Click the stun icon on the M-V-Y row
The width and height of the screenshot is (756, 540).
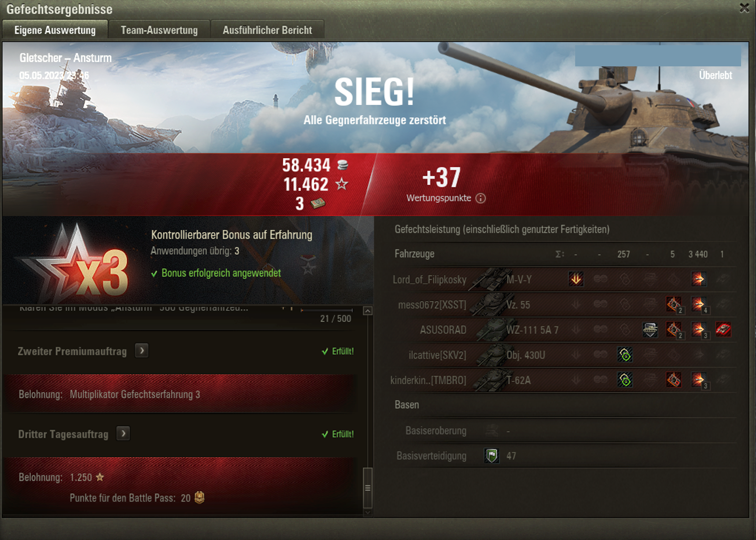(576, 279)
